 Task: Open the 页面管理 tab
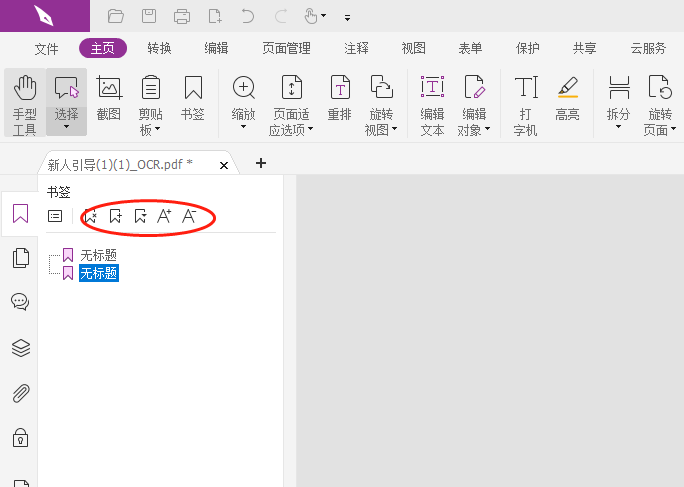(x=287, y=48)
